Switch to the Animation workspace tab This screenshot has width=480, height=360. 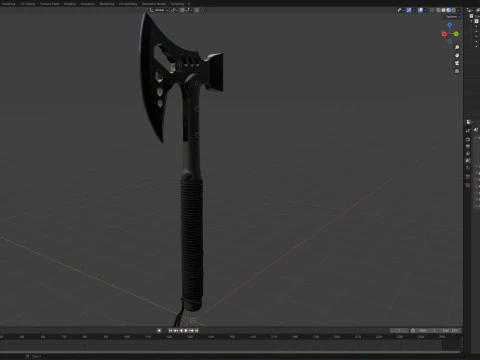tap(88, 4)
